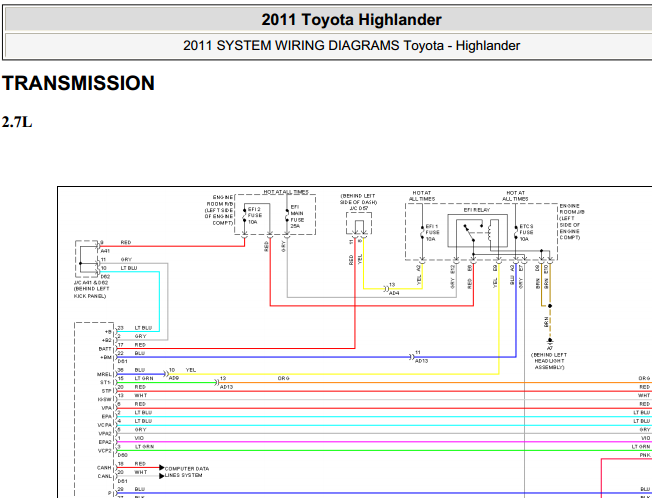The image size is (652, 498).
Task: Click the "VCP2" terminal label
Action: 105,451
